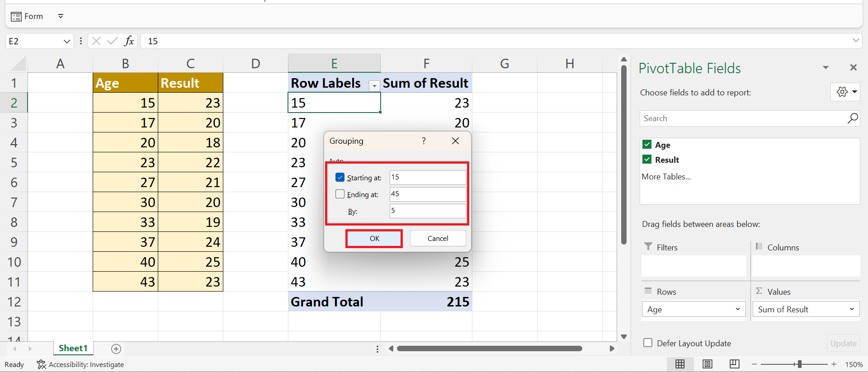Expand the Name Box dropdown
The height and width of the screenshot is (372, 868).
pyautogui.click(x=67, y=41)
